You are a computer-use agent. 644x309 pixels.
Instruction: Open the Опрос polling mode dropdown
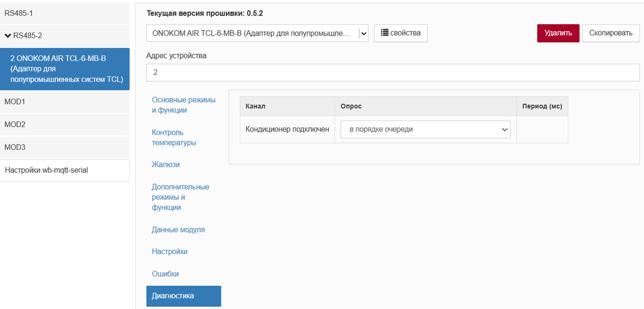tap(425, 129)
